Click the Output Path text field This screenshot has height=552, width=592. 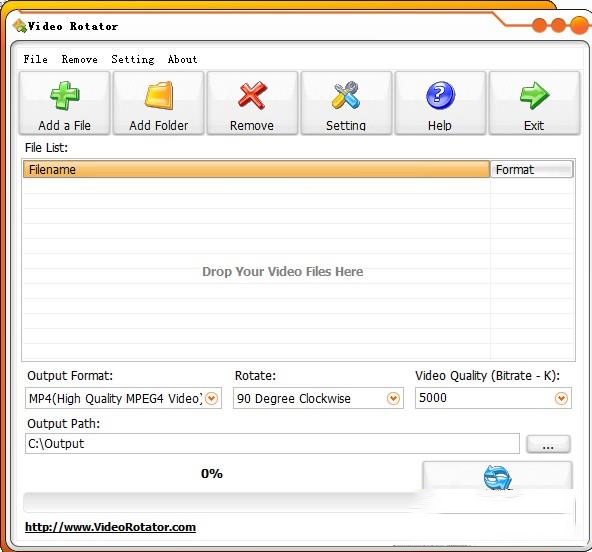272,444
